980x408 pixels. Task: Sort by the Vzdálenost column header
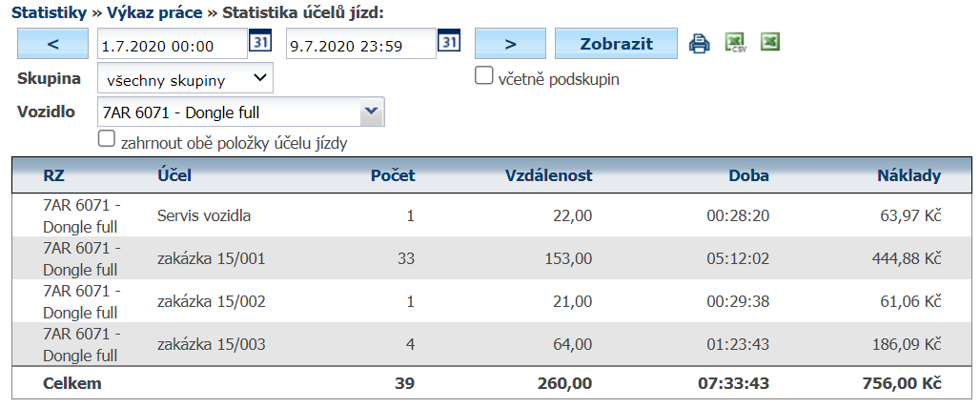pos(549,175)
